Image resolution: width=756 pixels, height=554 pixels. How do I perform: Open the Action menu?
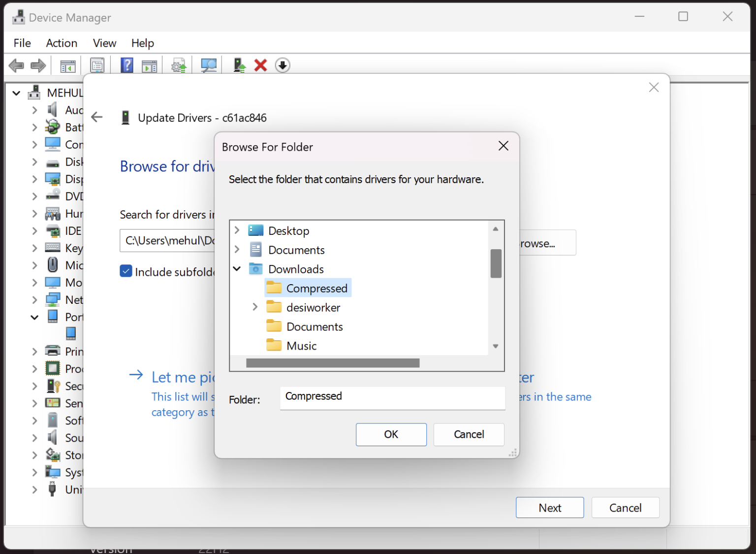pos(61,43)
